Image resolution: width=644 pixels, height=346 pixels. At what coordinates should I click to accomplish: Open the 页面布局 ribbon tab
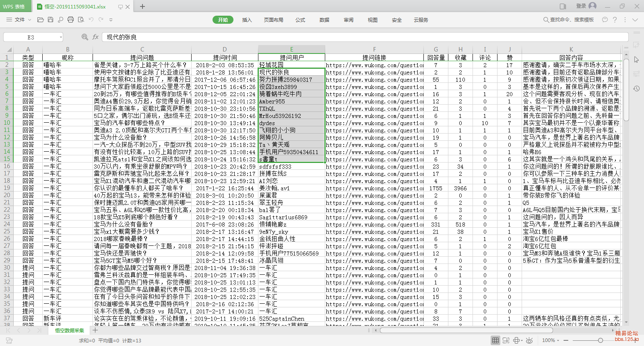[x=274, y=20]
